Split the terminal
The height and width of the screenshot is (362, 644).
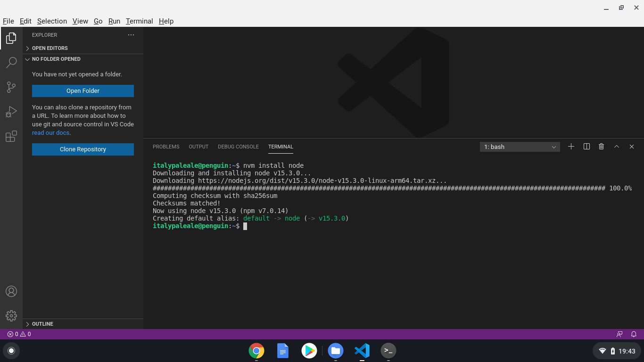pyautogui.click(x=586, y=147)
